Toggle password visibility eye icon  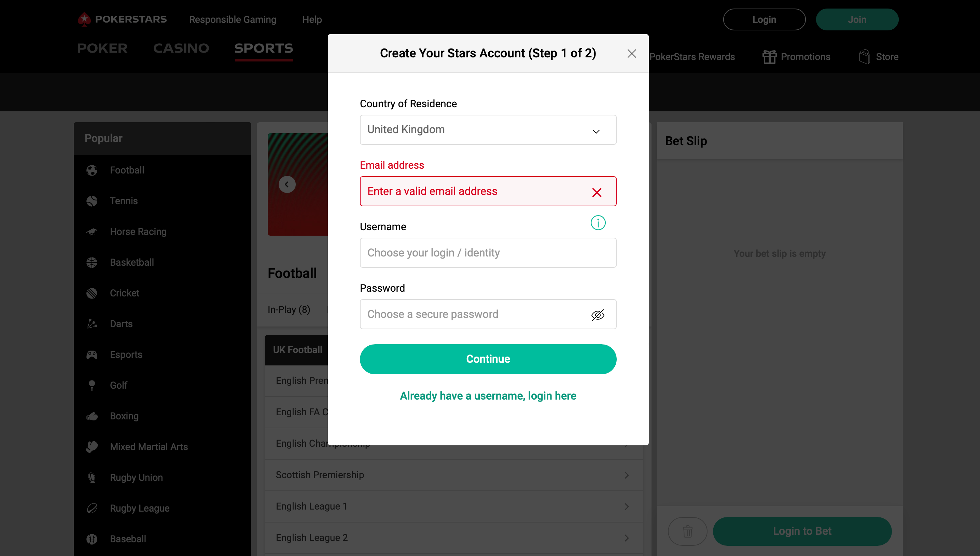tap(597, 314)
